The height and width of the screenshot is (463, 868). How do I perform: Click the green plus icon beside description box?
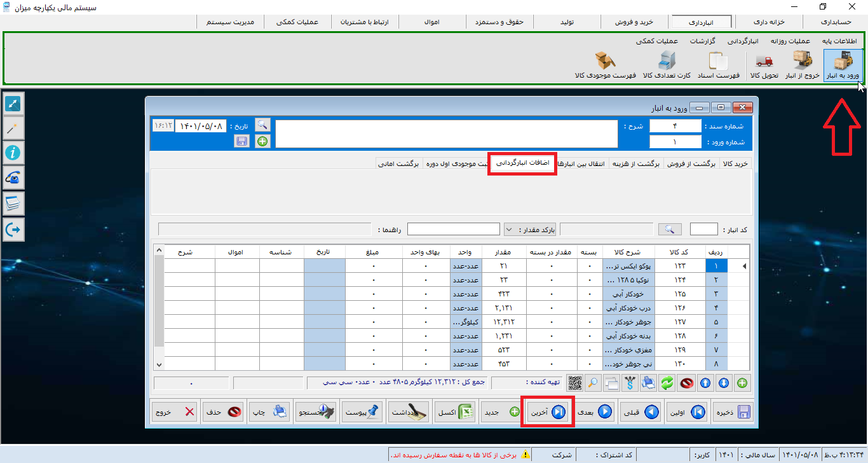(x=262, y=142)
